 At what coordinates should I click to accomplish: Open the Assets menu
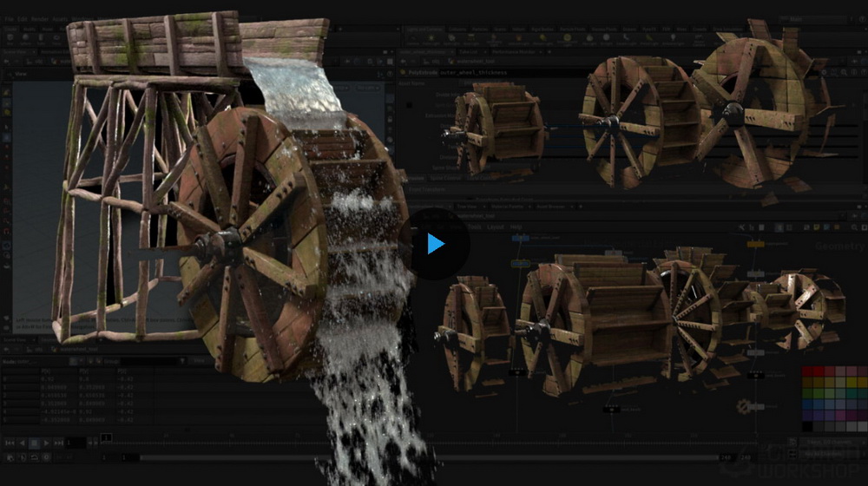pos(60,19)
